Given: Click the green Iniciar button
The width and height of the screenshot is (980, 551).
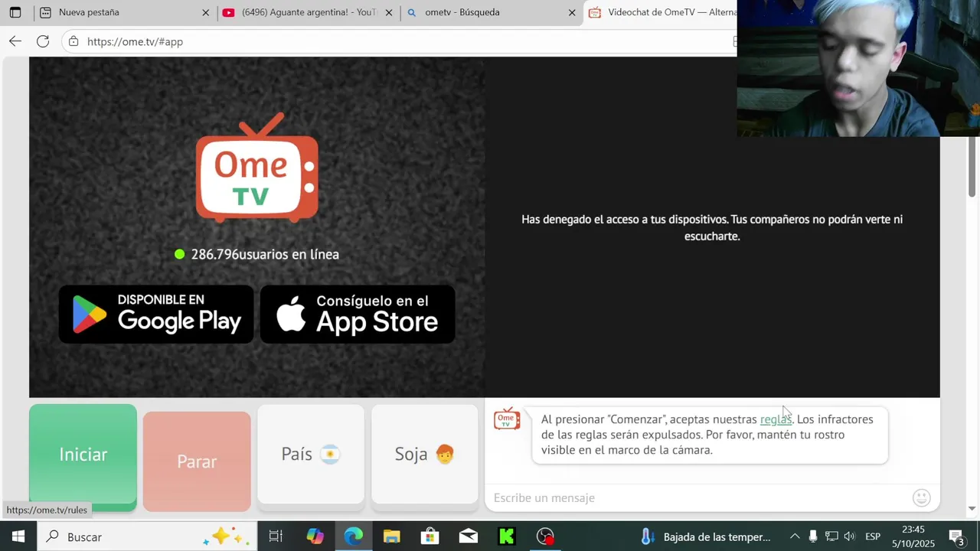Looking at the screenshot, I should point(83,456).
